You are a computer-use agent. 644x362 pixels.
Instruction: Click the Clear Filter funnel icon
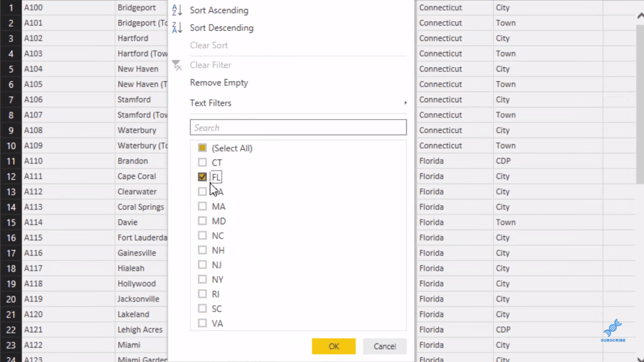(177, 65)
